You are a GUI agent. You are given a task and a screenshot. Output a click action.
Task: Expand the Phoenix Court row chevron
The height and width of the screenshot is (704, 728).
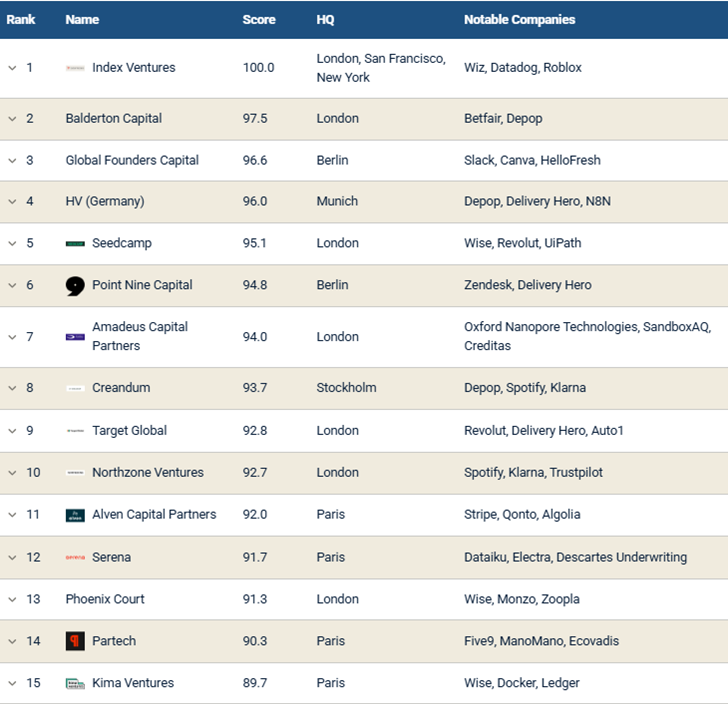click(x=12, y=600)
